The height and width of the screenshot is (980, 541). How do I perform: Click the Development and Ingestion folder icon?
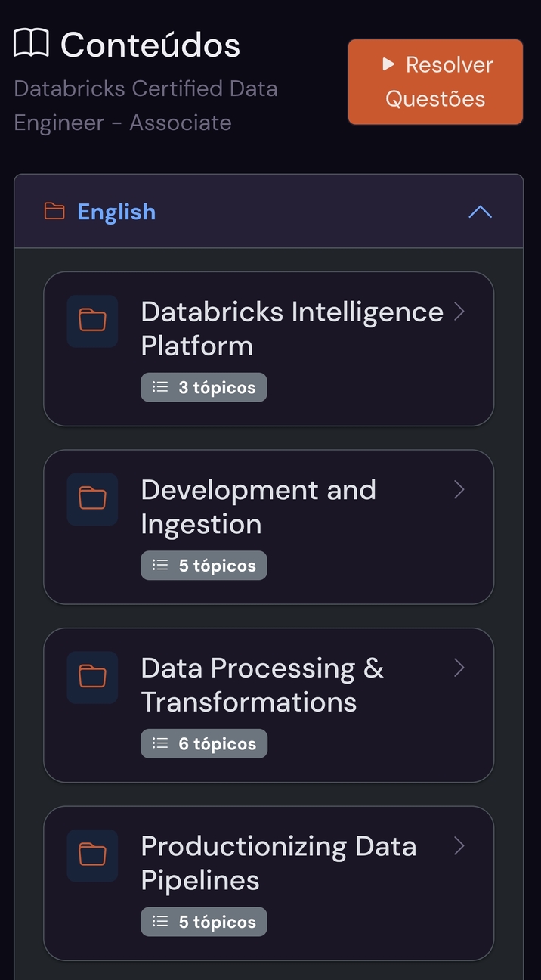tap(92, 499)
